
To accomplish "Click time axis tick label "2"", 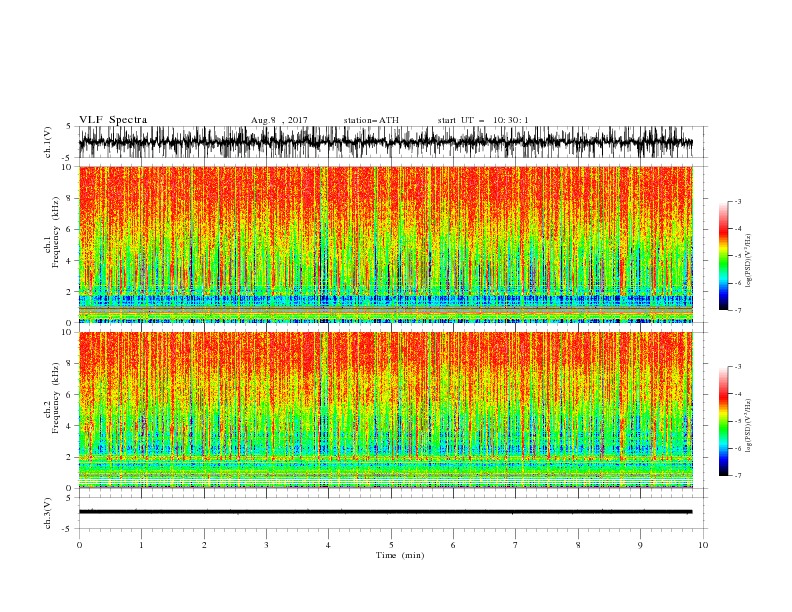I will (204, 545).
